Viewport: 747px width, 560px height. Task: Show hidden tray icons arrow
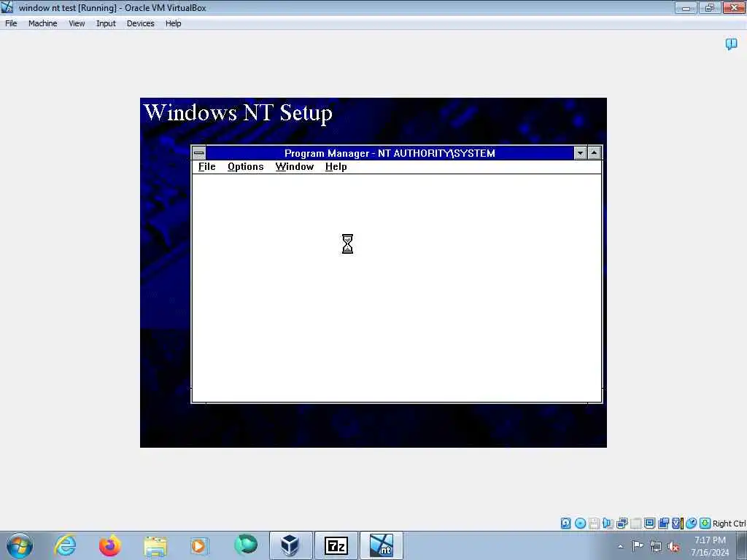coord(620,547)
